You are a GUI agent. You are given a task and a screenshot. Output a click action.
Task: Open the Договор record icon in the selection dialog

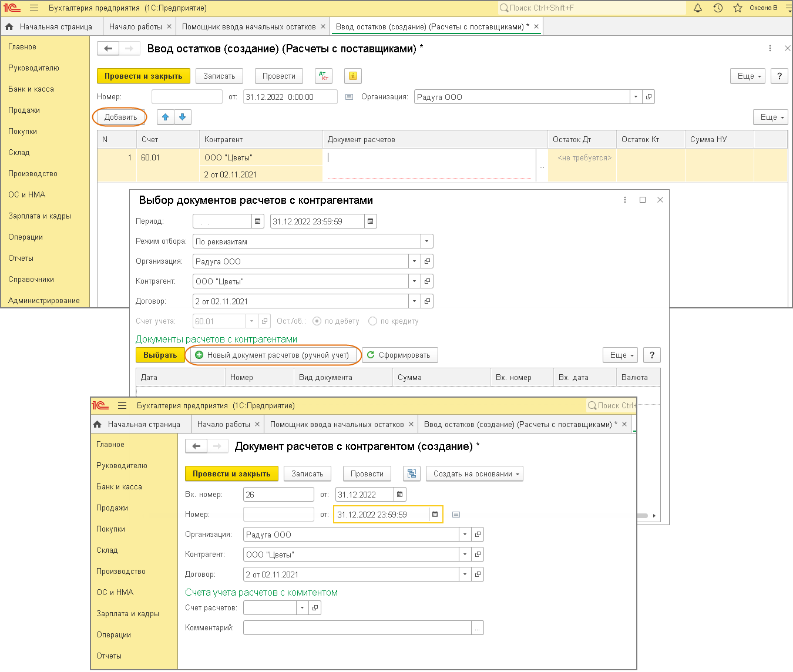click(427, 301)
